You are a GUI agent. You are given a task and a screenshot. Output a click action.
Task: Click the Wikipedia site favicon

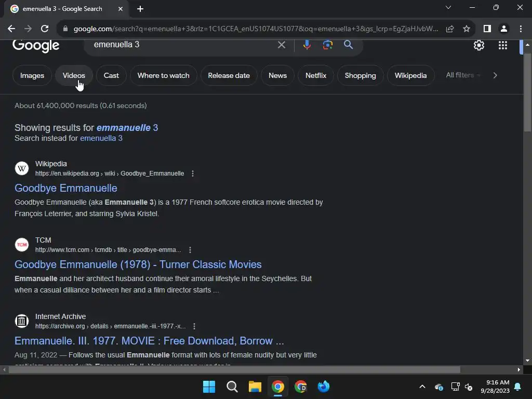(22, 168)
